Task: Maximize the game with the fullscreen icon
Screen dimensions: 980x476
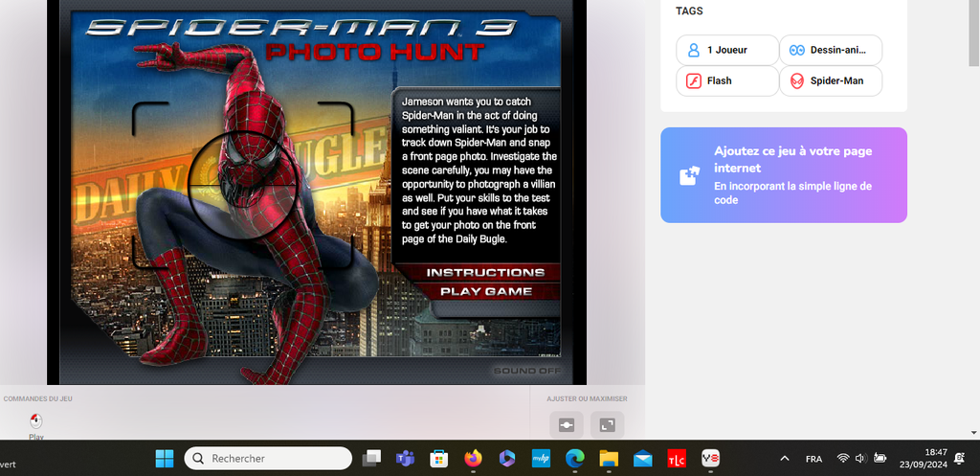Action: 607,424
